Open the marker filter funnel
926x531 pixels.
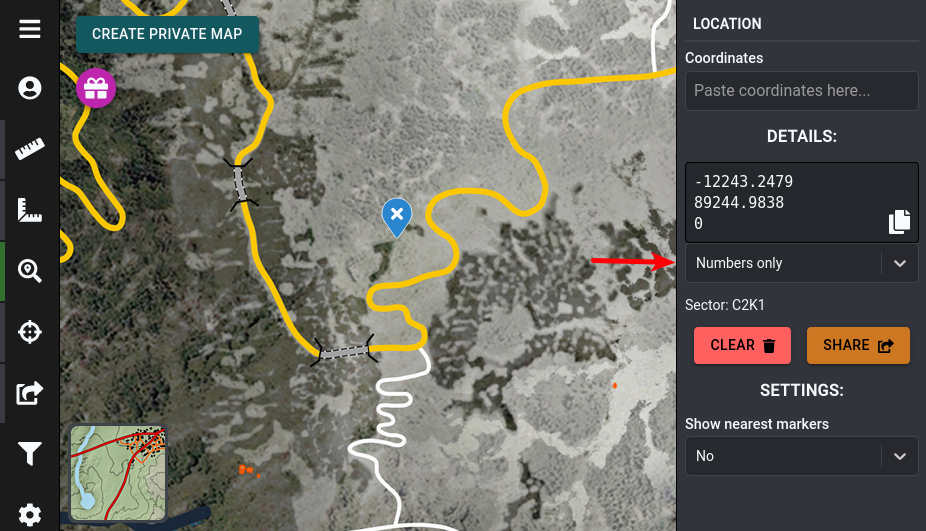30,454
